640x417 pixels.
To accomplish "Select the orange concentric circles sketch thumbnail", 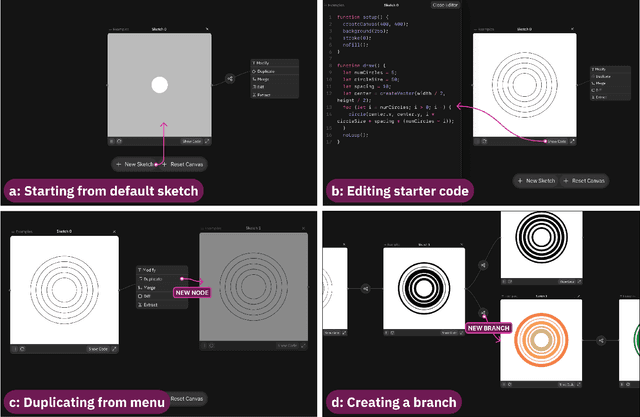I will (541, 341).
